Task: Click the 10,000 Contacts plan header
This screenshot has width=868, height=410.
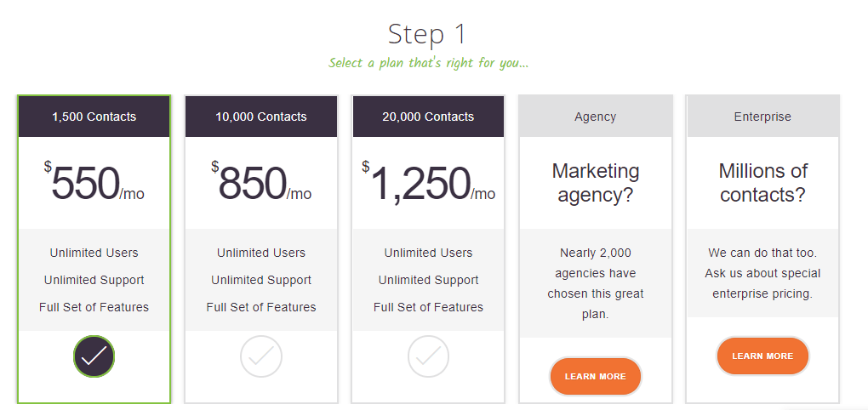Action: coord(260,117)
